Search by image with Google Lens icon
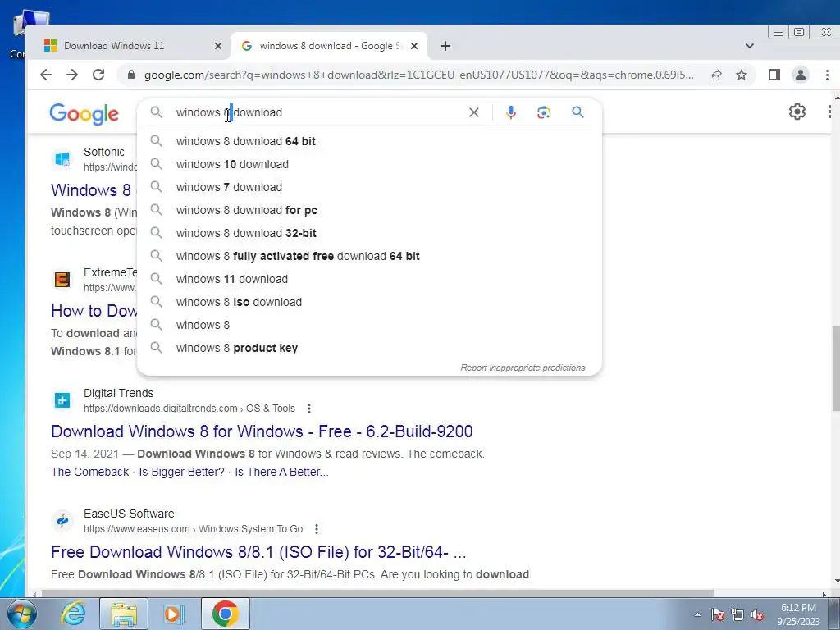 click(x=544, y=112)
